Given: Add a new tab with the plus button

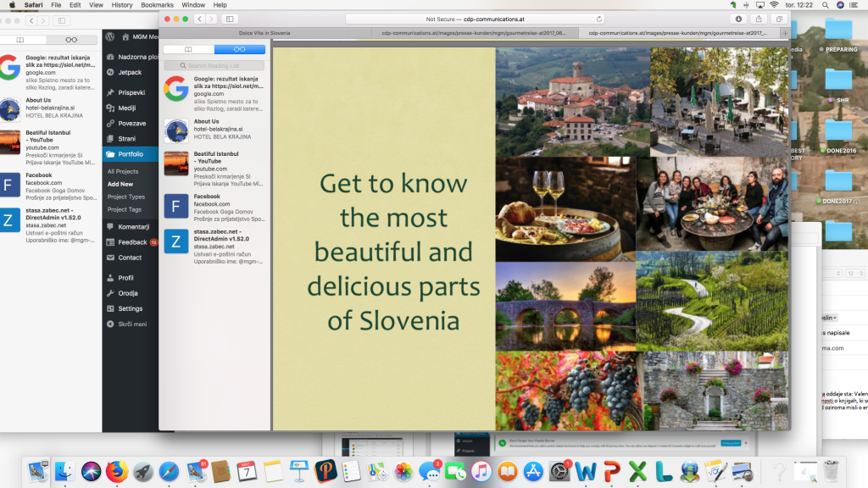Looking at the screenshot, I should click(x=785, y=33).
